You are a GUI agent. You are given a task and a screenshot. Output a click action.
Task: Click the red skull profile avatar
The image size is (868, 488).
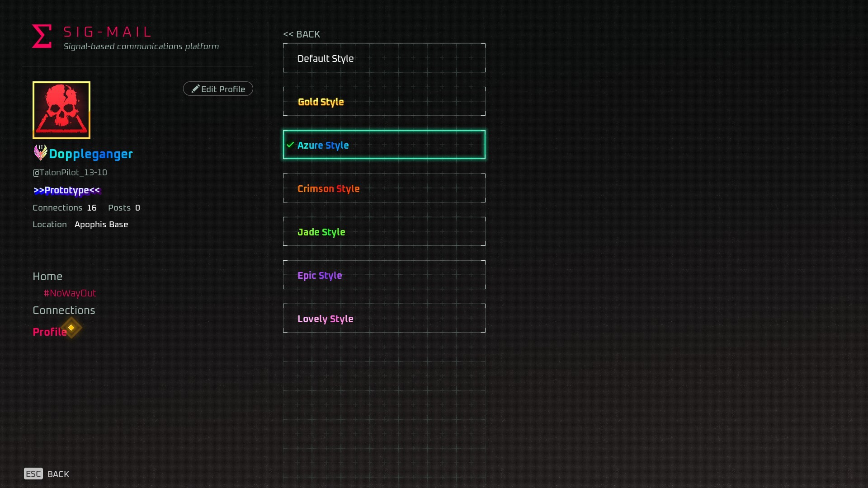coord(61,110)
